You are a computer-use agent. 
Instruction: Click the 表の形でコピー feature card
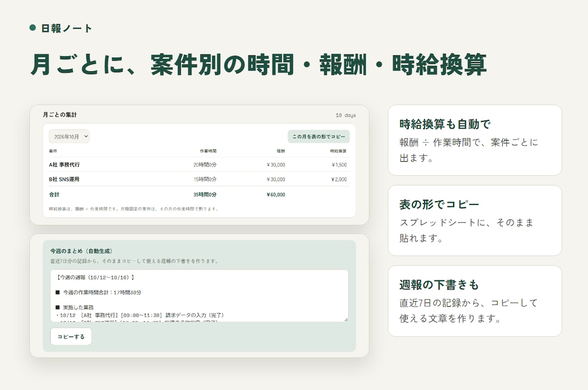tap(475, 221)
